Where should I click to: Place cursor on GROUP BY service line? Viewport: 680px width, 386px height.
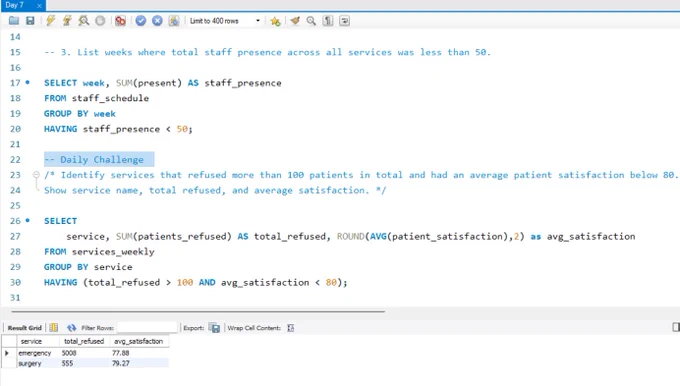pos(88,267)
